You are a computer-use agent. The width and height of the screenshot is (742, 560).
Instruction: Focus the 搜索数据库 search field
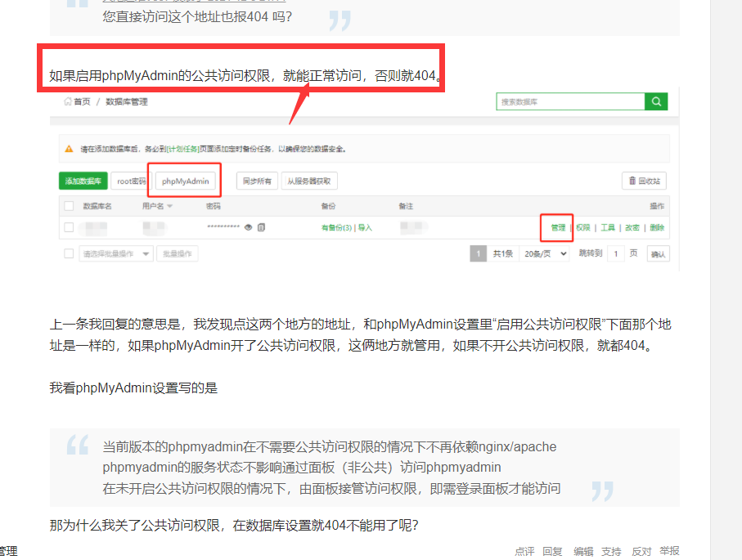click(570, 101)
